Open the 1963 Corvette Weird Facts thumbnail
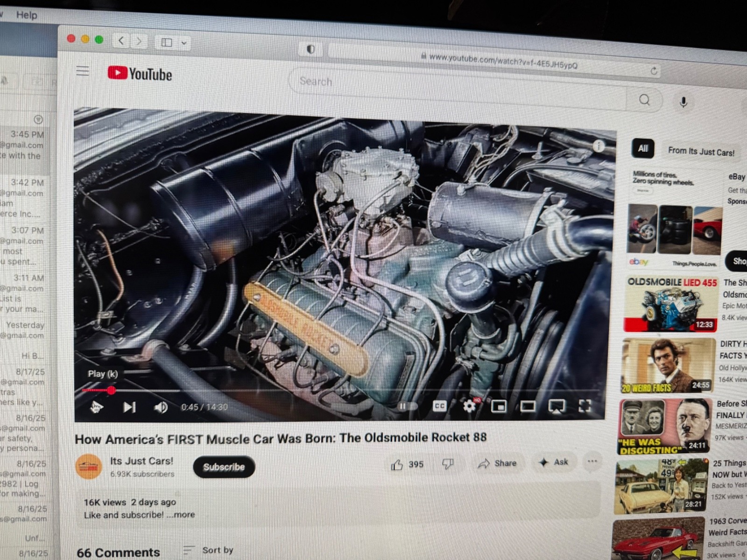The height and width of the screenshot is (560, 747). (x=658, y=539)
